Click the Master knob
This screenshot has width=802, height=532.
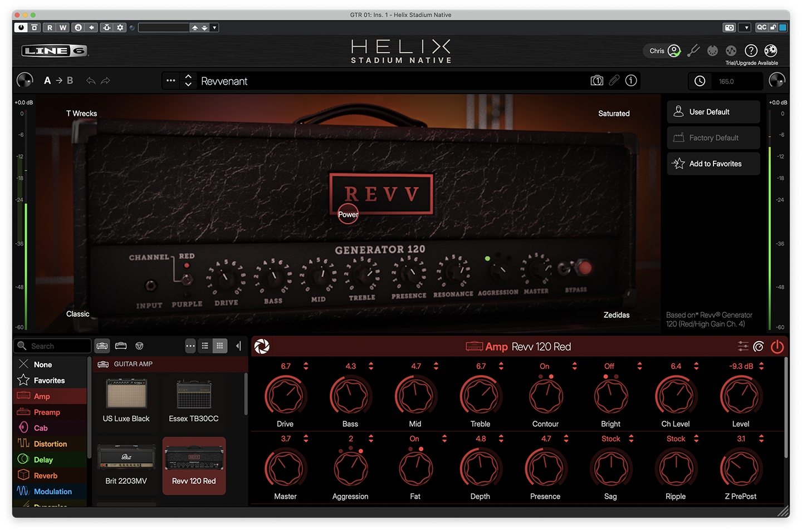286,468
